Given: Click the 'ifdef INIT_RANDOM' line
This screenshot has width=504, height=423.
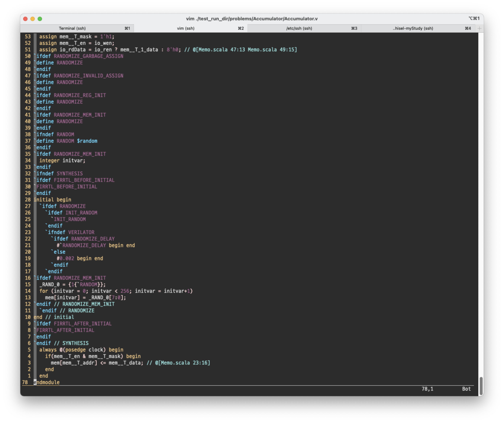Looking at the screenshot, I should pos(71,213).
